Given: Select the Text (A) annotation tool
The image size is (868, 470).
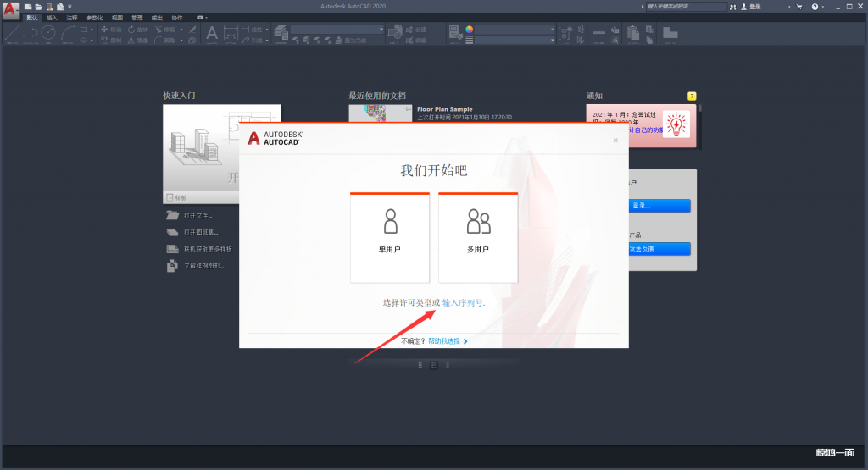Looking at the screenshot, I should tap(211, 33).
